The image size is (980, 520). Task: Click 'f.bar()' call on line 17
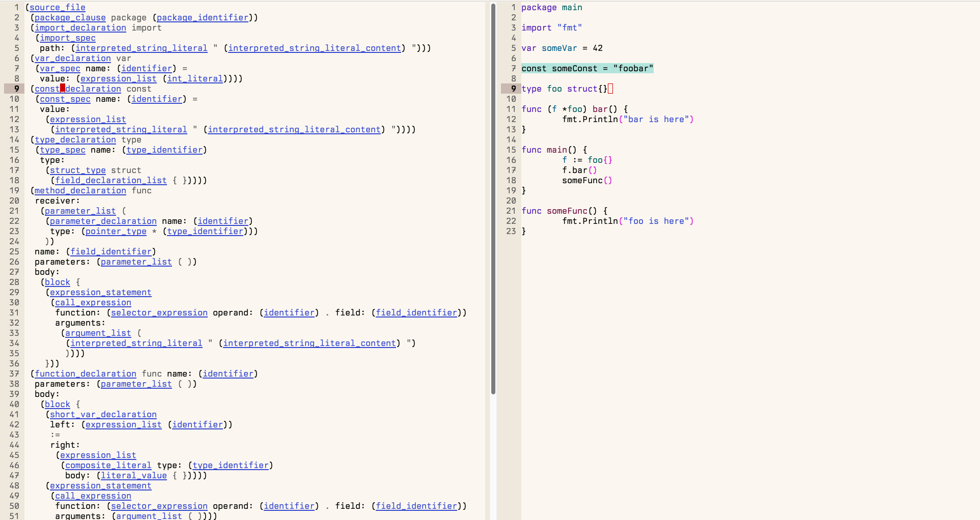(x=580, y=170)
